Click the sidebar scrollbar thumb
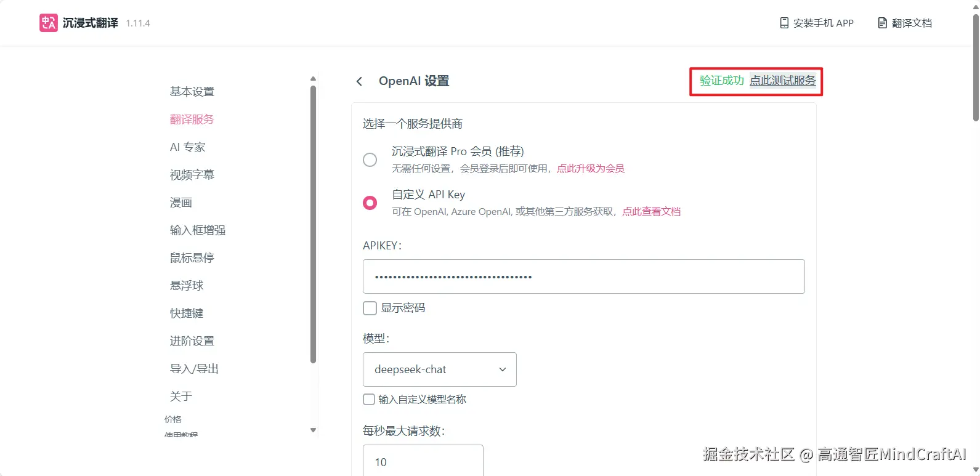 point(313,224)
